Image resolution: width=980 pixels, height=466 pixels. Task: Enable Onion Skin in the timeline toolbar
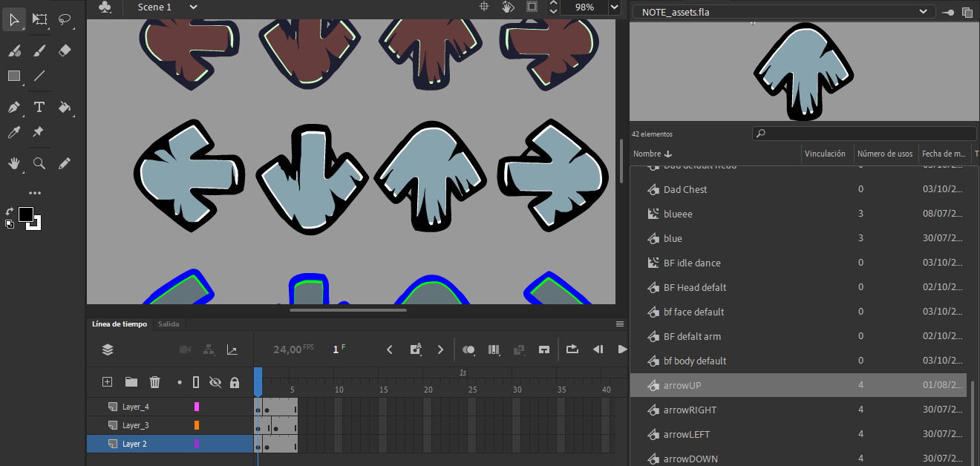468,349
